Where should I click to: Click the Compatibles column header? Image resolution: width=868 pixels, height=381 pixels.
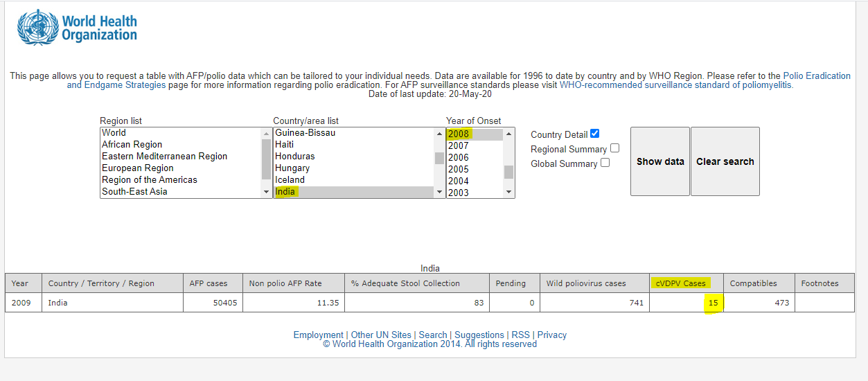[759, 283]
